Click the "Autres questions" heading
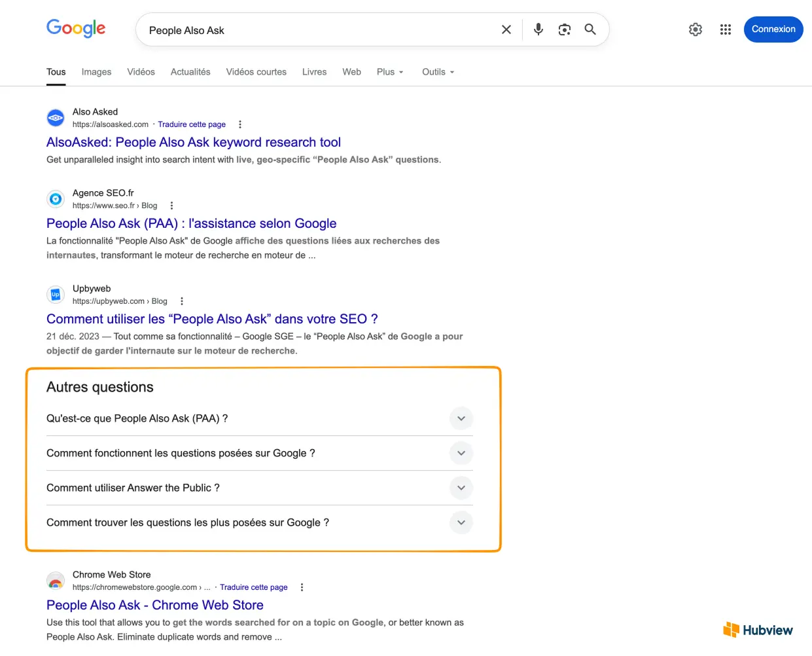The image size is (812, 656). tap(100, 387)
